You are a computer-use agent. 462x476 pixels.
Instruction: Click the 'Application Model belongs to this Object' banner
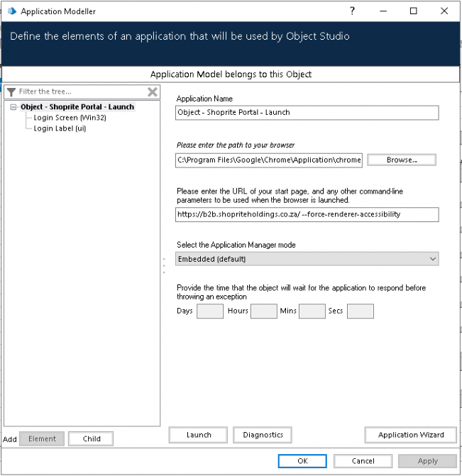231,74
